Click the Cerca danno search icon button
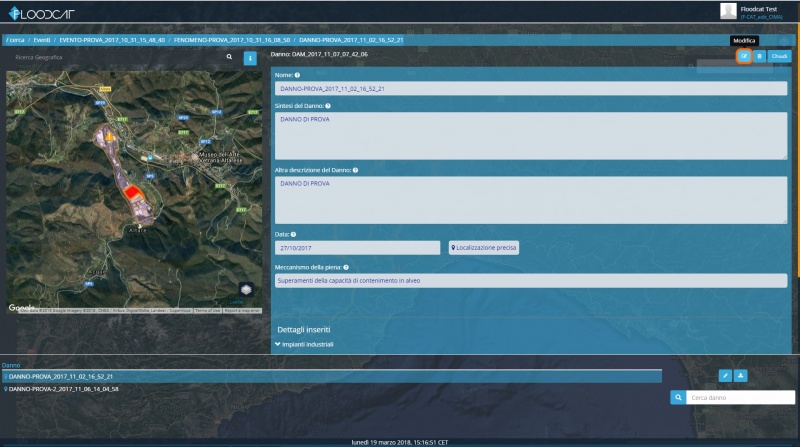Screen dimensions: 800x447 point(678,398)
